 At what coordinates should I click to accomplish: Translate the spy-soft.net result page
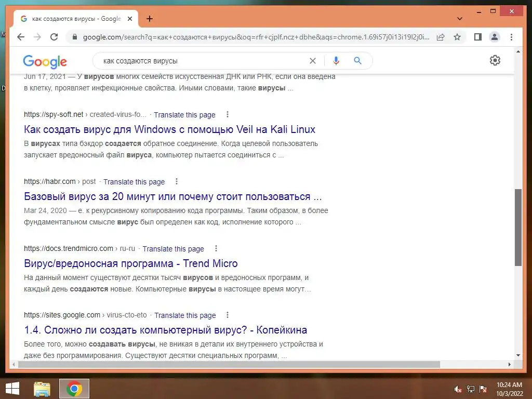(x=184, y=115)
